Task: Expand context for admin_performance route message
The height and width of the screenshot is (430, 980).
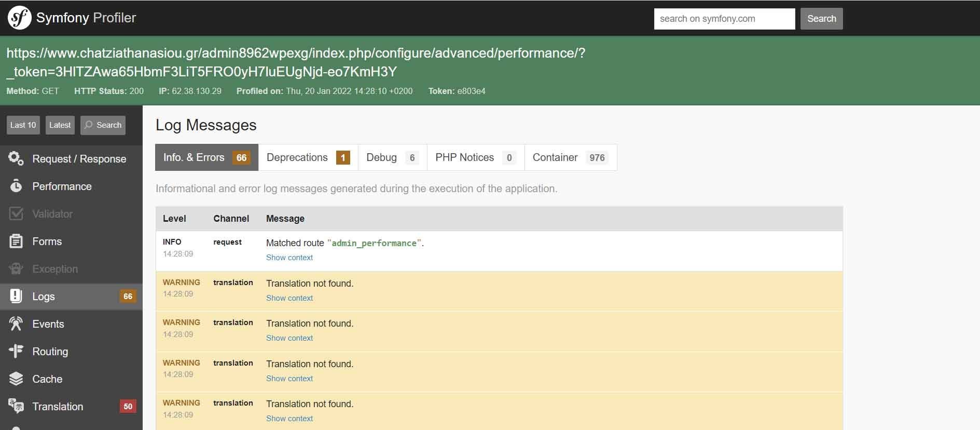Action: tap(289, 258)
